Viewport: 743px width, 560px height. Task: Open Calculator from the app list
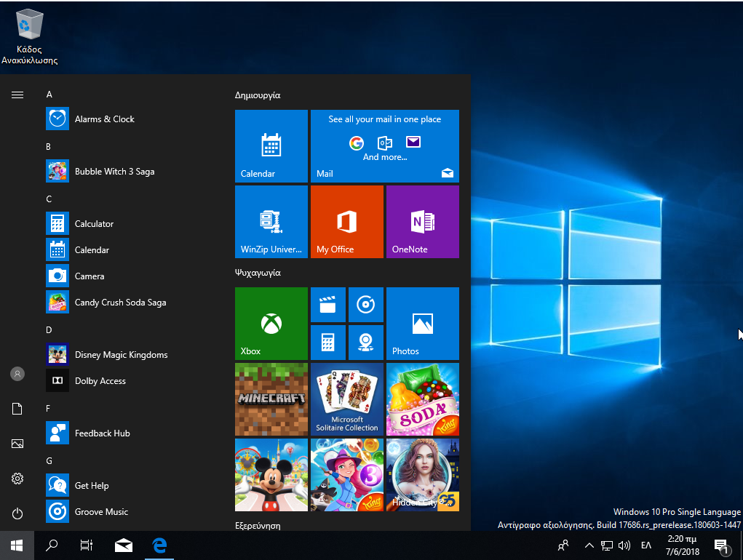[128, 223]
